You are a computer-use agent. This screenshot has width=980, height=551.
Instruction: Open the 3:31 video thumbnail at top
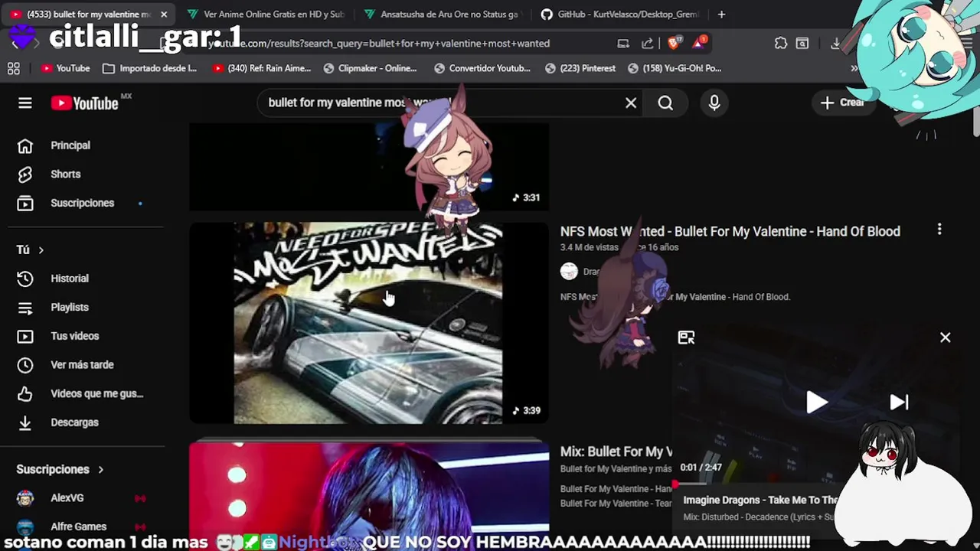369,166
